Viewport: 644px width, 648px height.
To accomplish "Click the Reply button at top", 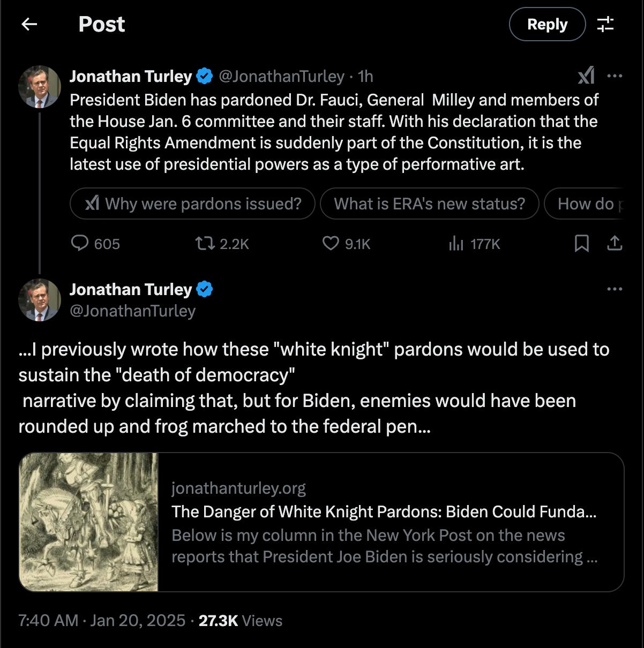I will 547,24.
